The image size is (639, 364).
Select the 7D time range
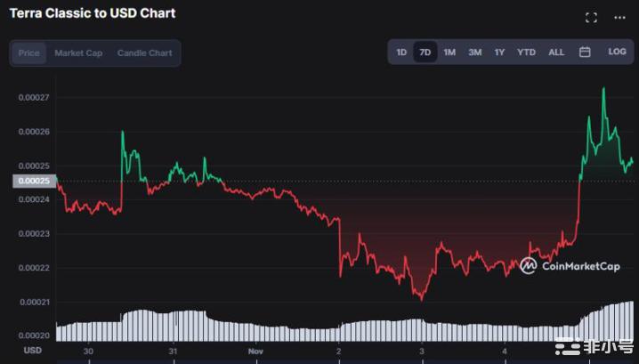(x=425, y=53)
